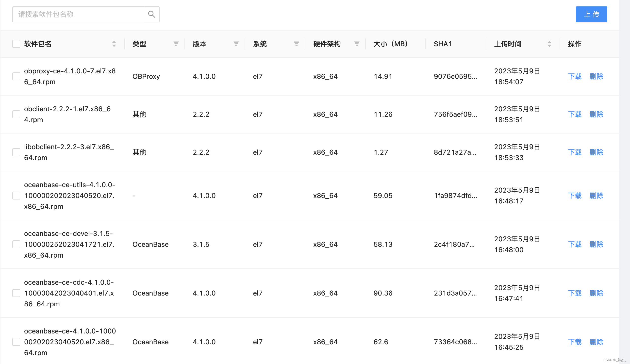The height and width of the screenshot is (364, 630).
Task: Select the libobclient-2.2.2-3 row checkbox
Action: (16, 152)
